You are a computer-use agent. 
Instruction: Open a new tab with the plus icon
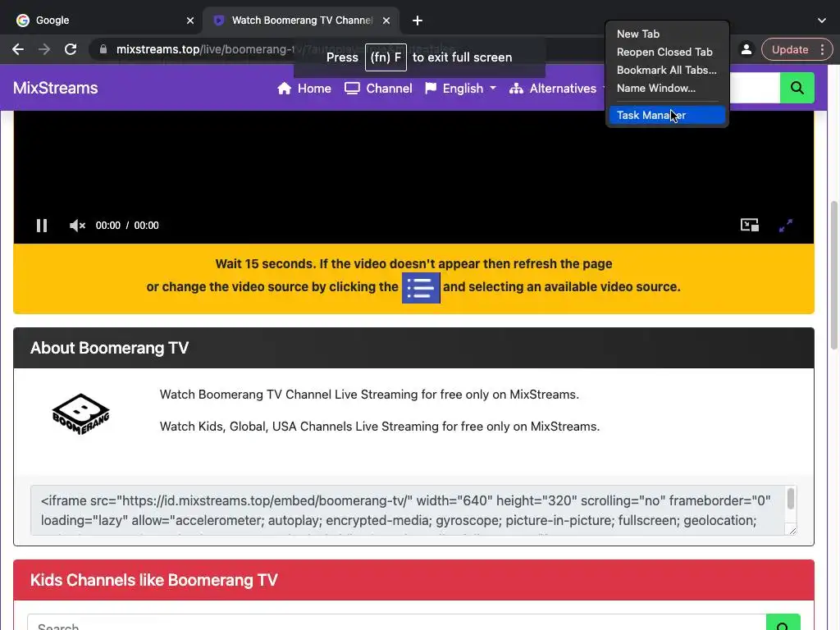(x=418, y=21)
